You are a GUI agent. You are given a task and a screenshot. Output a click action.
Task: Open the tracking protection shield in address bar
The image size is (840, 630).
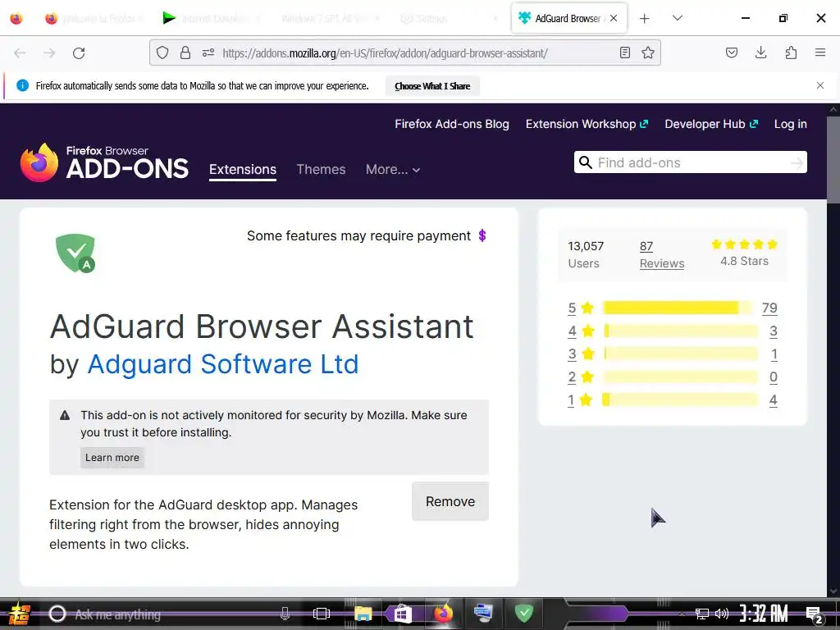[162, 52]
